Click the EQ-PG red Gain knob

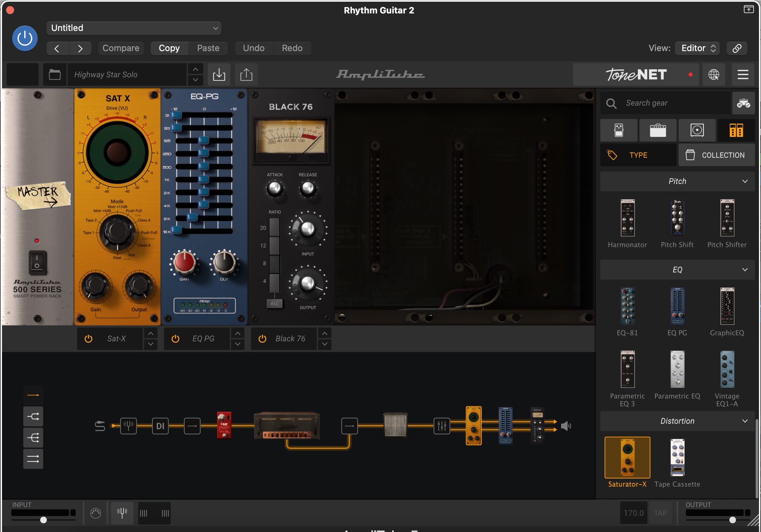(x=184, y=262)
